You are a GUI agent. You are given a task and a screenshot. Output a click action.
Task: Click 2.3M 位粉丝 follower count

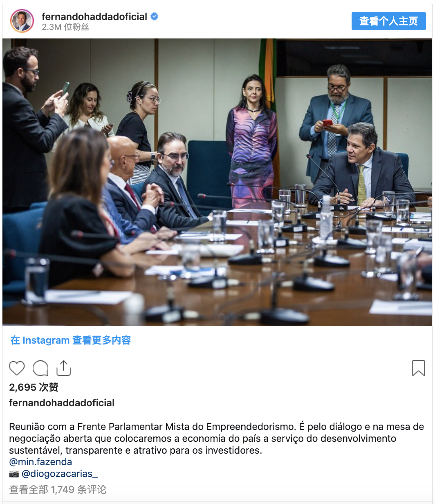click(x=65, y=27)
